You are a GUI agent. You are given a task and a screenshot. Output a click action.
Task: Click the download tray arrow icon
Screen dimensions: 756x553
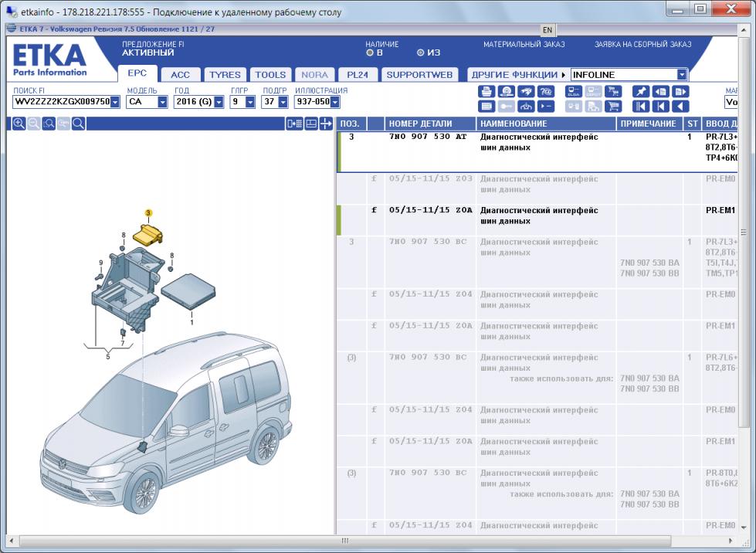(526, 107)
